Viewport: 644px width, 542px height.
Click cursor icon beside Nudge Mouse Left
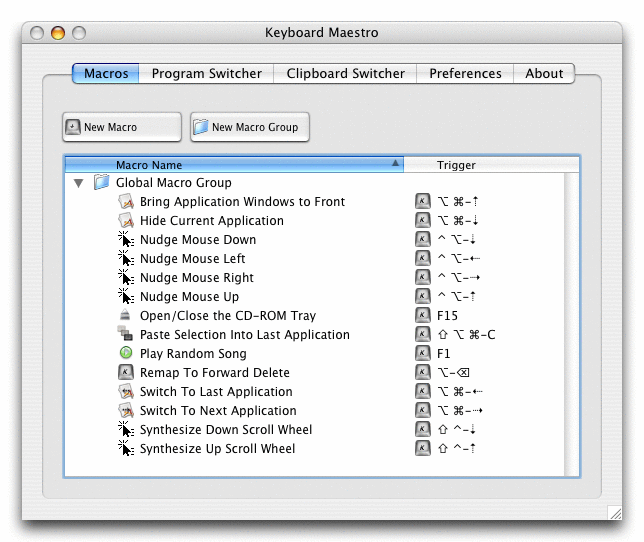click(x=126, y=258)
